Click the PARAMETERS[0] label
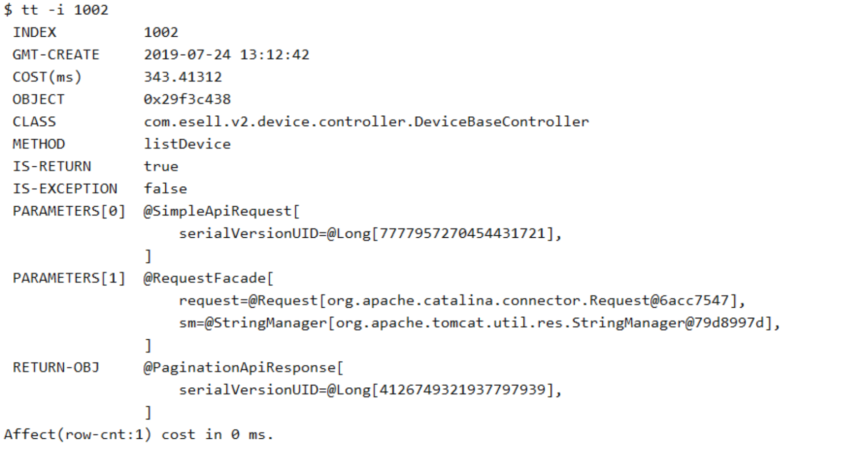Image resolution: width=868 pixels, height=449 pixels. (69, 211)
